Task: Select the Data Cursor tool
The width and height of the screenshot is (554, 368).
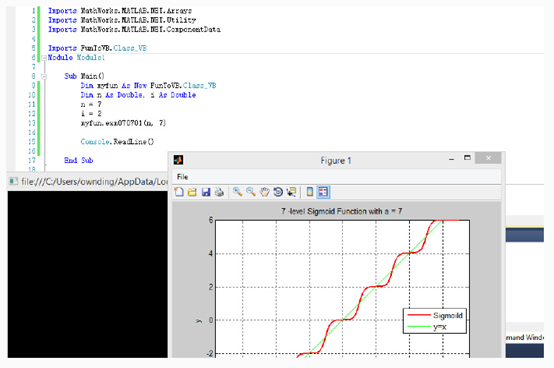Action: coord(291,192)
